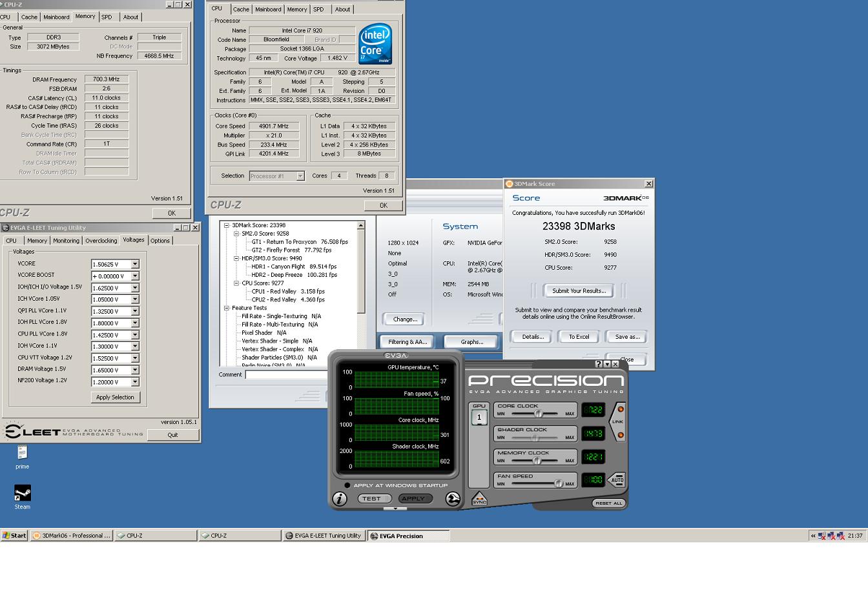Open the VCORE BOOST dropdown
The height and width of the screenshot is (595, 868).
pyautogui.click(x=135, y=276)
